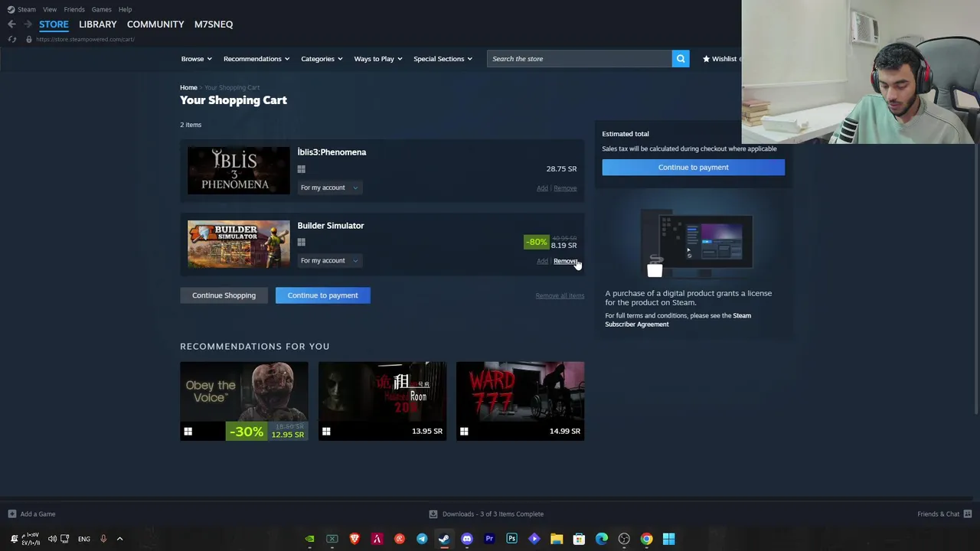
Task: Open Telegram from the taskbar
Action: click(x=422, y=539)
